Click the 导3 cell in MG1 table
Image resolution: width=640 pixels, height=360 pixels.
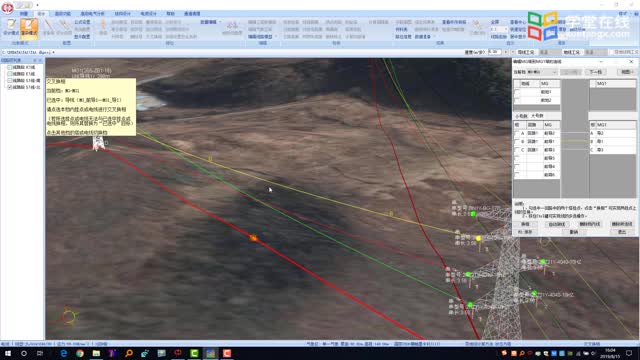click(x=616, y=150)
